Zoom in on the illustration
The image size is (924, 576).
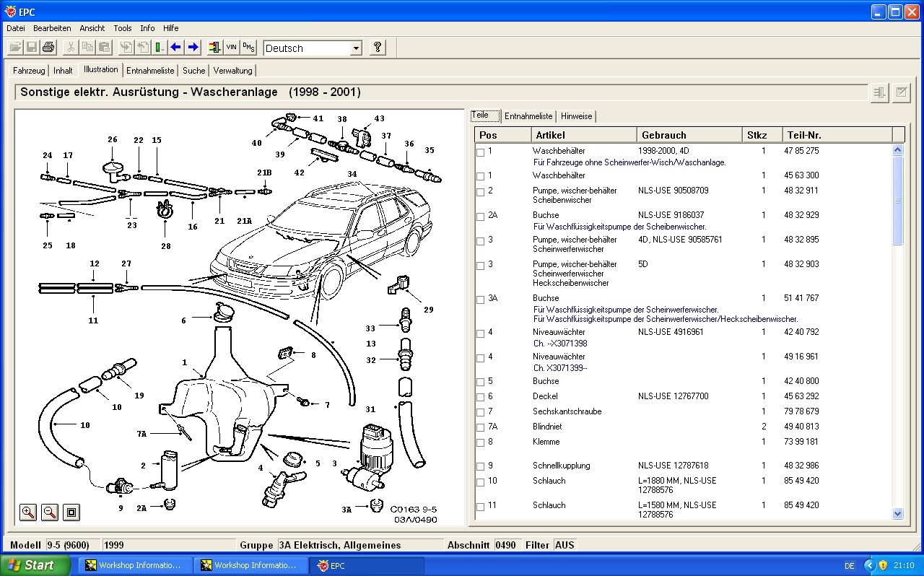pyautogui.click(x=28, y=512)
